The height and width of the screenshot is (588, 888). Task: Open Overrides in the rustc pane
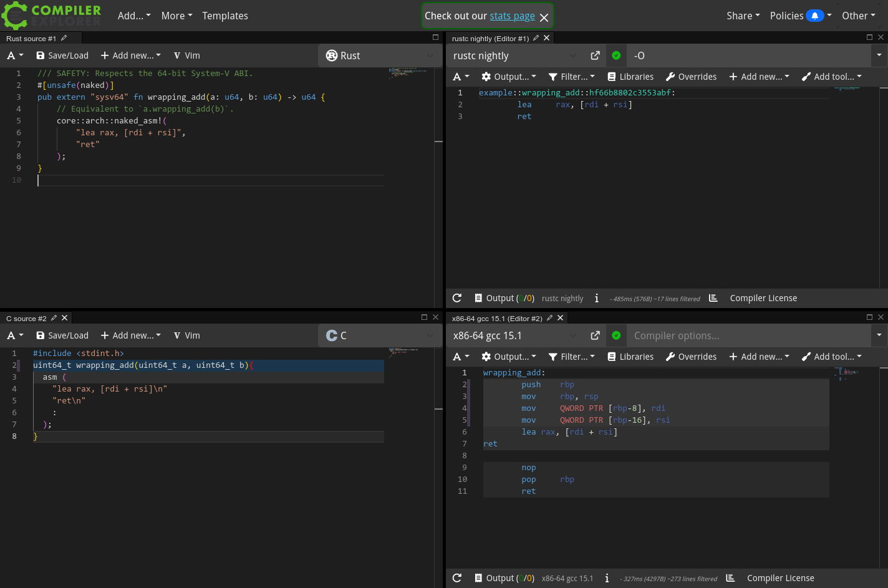pos(691,77)
